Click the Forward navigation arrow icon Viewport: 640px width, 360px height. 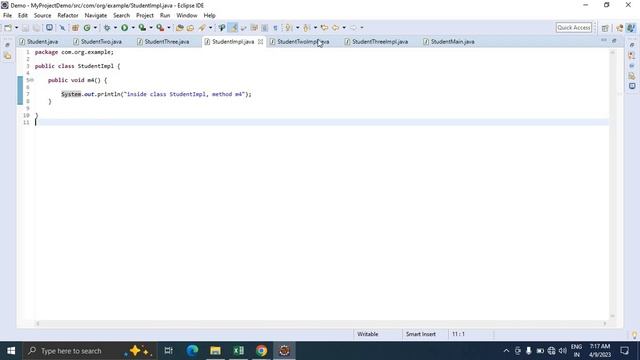tap(353, 28)
